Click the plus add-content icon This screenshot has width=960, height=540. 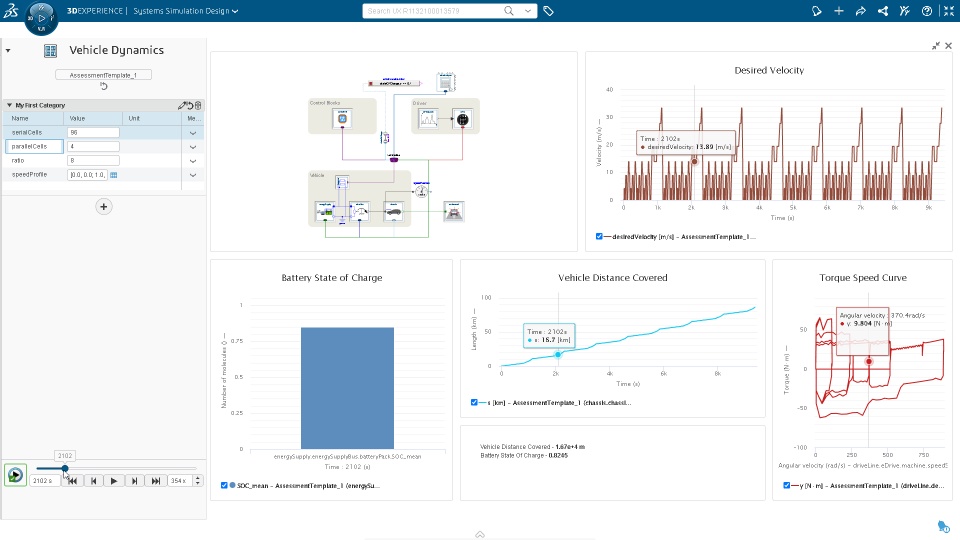(839, 11)
